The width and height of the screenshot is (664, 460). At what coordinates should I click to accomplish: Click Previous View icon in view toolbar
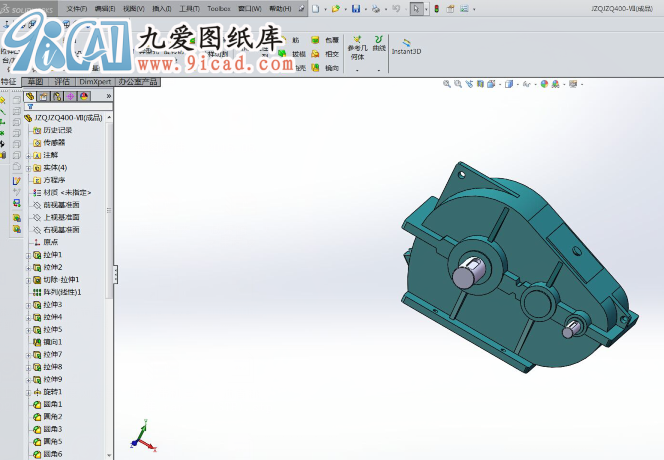coord(469,84)
